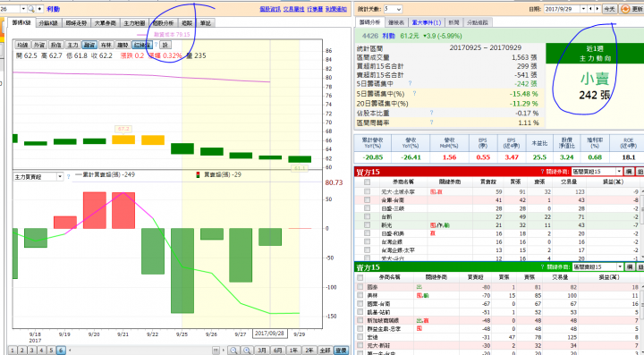
Task: Click the zoom in magnifier icon
Action: tap(247, 351)
